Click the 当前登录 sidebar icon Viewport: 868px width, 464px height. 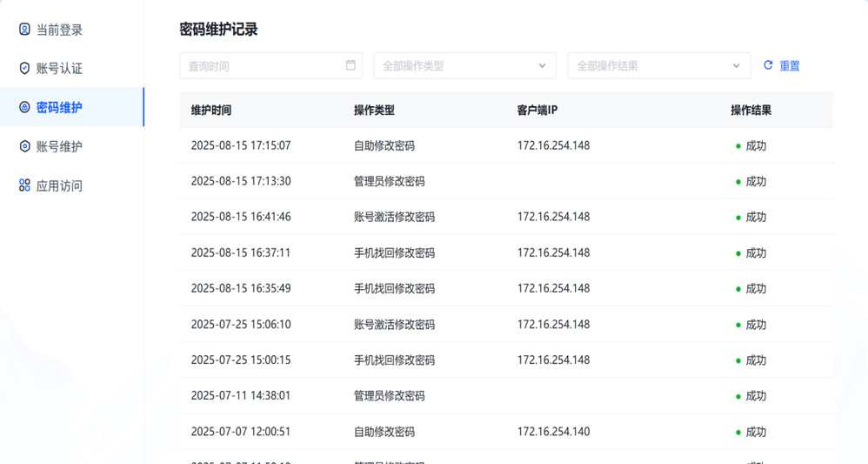click(x=24, y=30)
